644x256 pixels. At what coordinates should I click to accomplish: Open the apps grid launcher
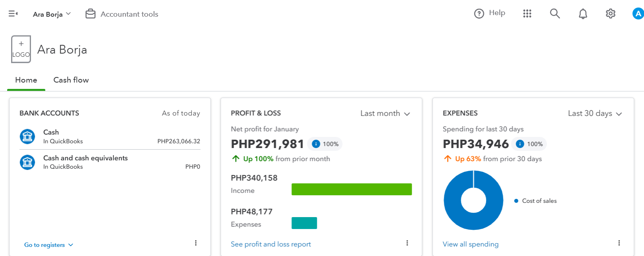click(x=527, y=14)
